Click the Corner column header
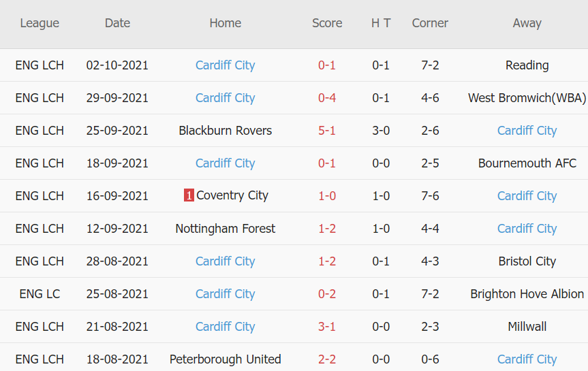This screenshot has width=588, height=371. tap(430, 23)
